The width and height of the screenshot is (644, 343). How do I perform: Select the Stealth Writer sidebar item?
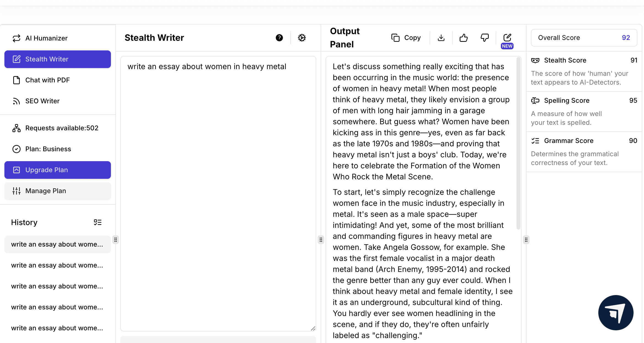point(58,59)
